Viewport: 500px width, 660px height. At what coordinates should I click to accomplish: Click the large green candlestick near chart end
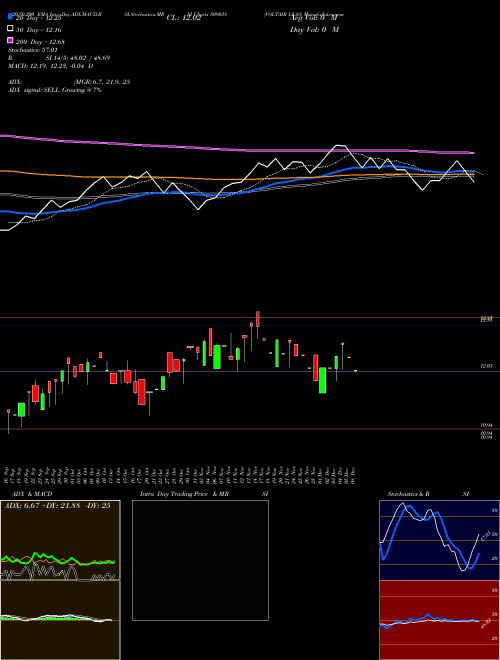coord(322,380)
